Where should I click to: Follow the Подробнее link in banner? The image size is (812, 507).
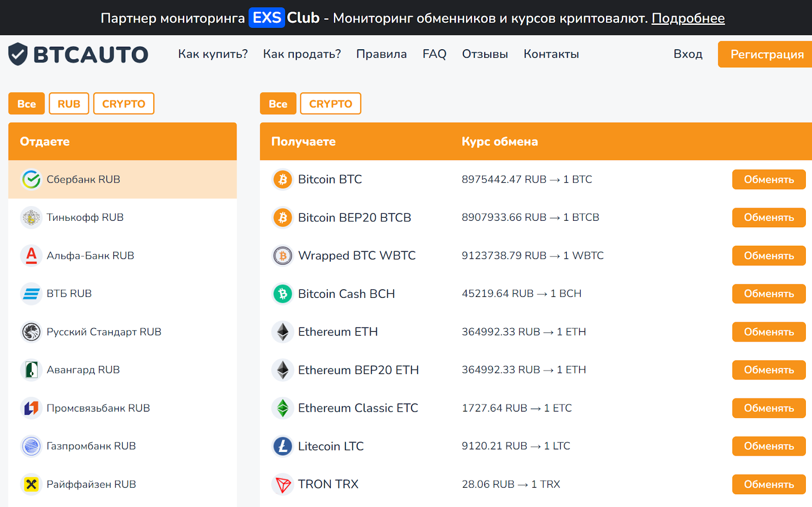pyautogui.click(x=688, y=18)
